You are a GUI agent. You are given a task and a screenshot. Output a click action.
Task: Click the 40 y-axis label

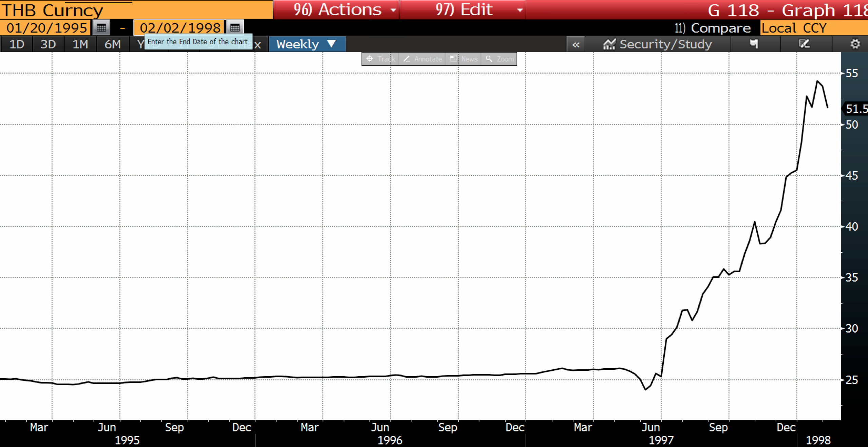852,227
